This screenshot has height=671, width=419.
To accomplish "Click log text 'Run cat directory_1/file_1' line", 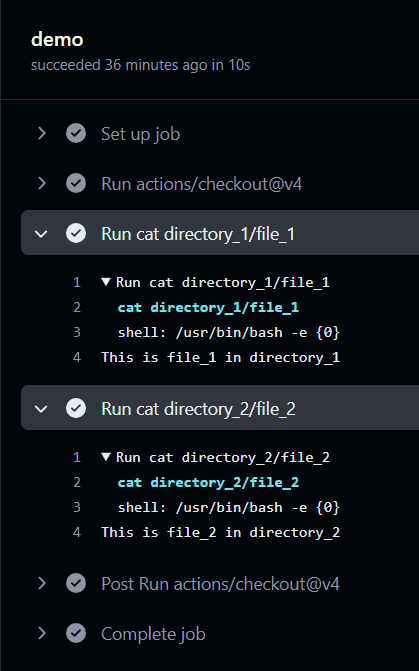I will point(223,282).
